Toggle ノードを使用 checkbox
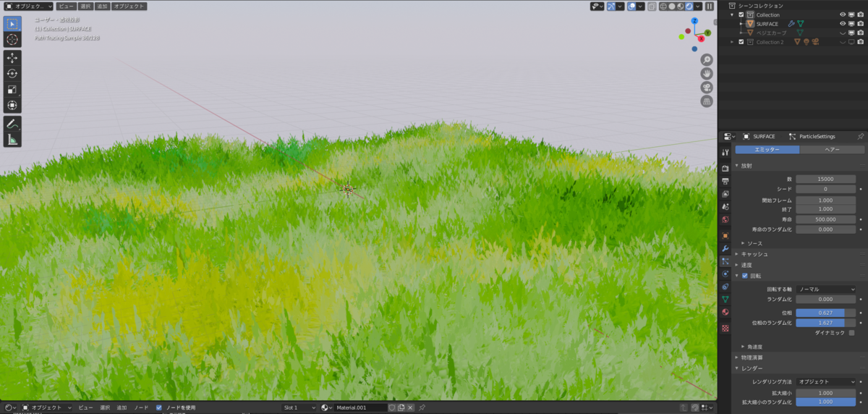 pyautogui.click(x=159, y=407)
